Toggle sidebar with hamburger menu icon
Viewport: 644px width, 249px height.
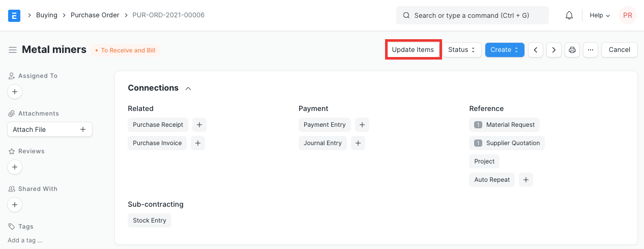pos(13,50)
